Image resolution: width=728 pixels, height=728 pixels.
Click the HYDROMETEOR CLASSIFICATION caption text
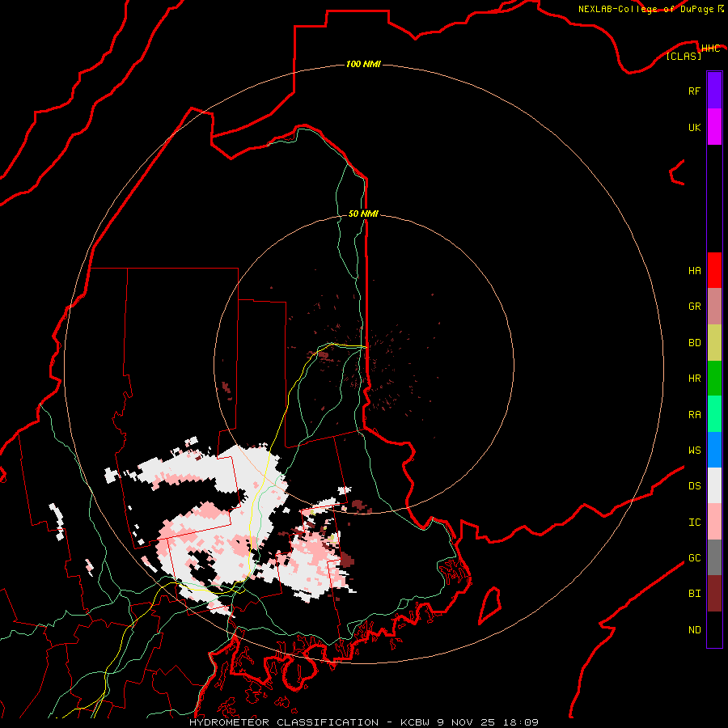(x=284, y=722)
